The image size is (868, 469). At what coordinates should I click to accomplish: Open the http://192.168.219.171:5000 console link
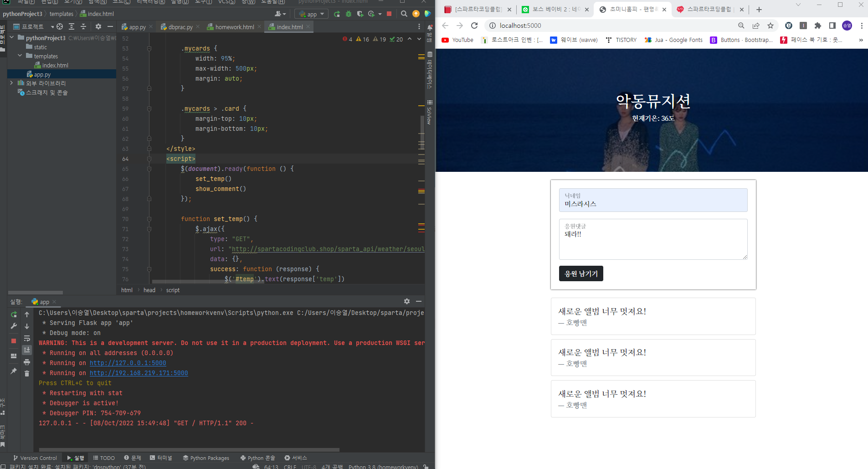coord(139,373)
